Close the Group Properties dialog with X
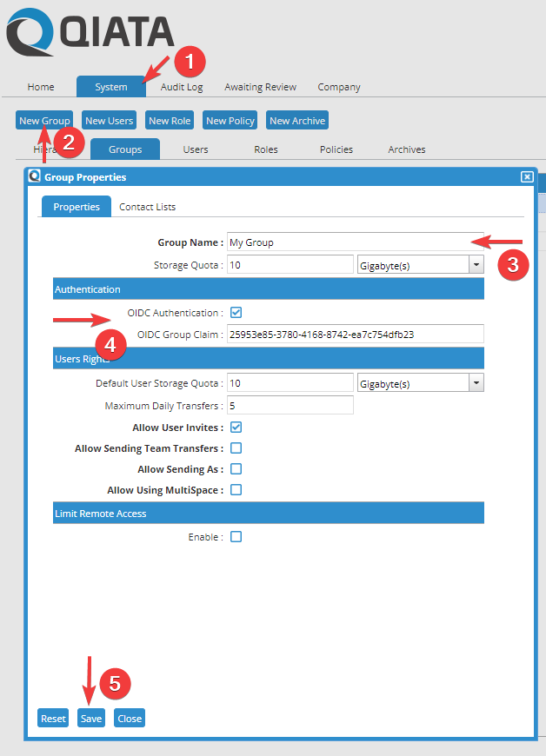 click(x=526, y=176)
